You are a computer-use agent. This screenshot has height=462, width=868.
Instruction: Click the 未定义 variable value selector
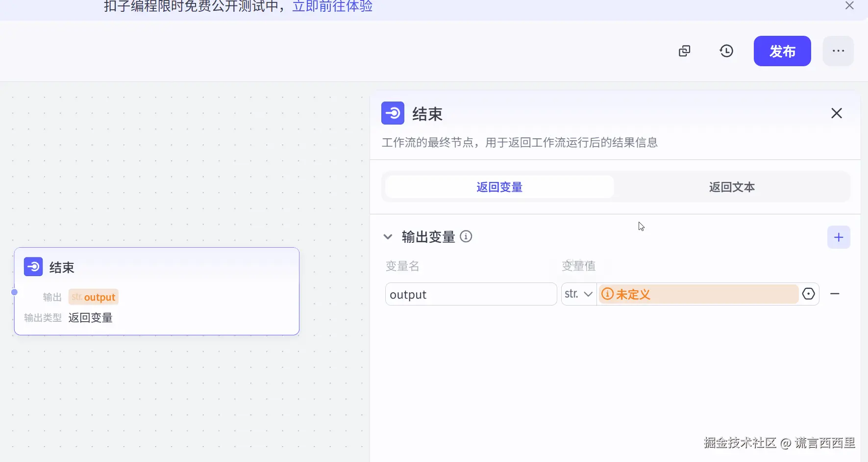(698, 294)
